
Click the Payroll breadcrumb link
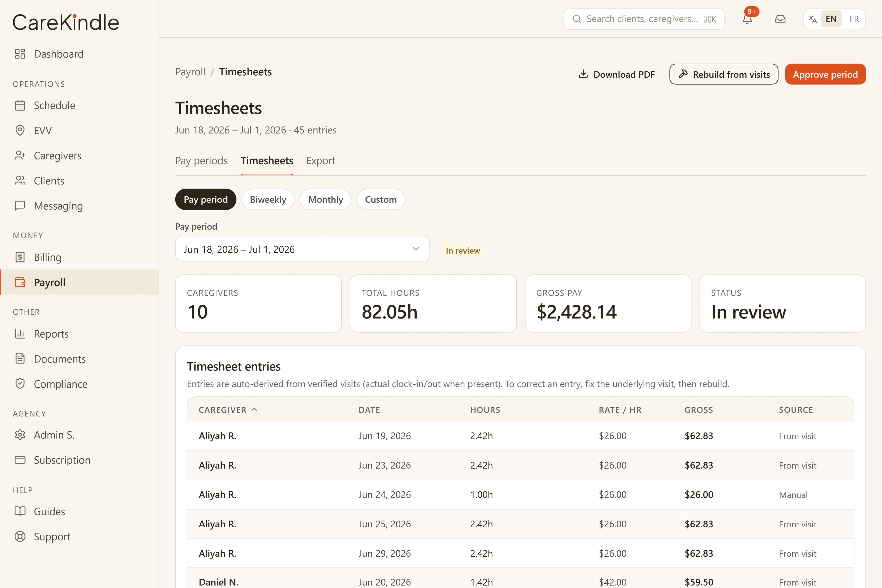tap(190, 72)
